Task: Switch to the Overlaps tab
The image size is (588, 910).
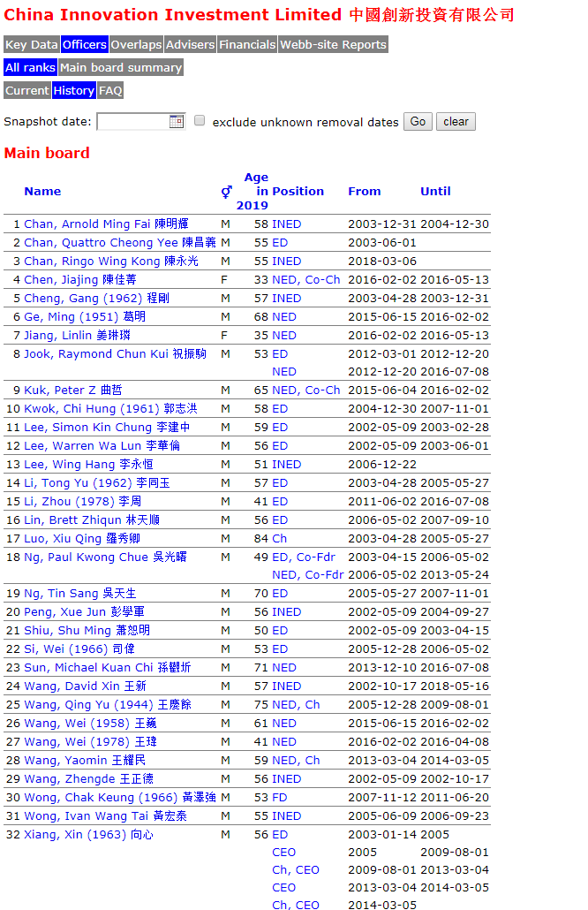Action: point(136,45)
